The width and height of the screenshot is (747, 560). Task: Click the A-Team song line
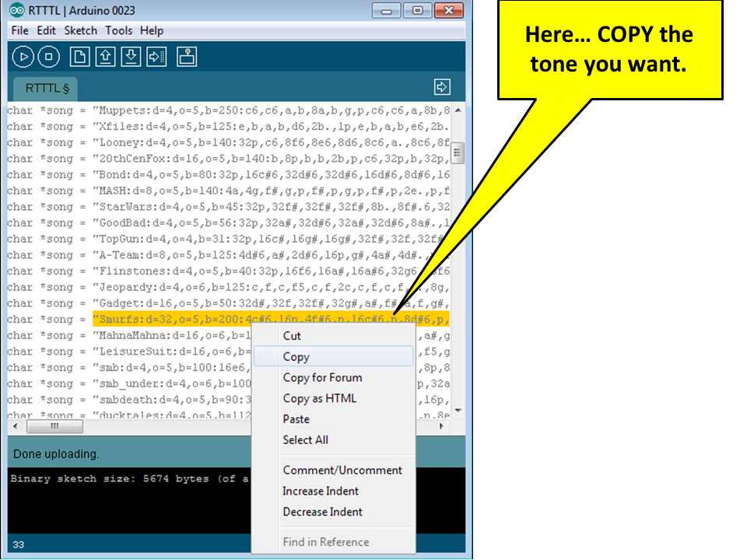(x=228, y=255)
